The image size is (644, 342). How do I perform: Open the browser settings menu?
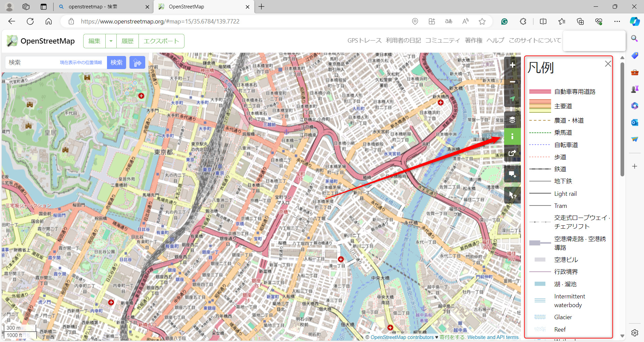click(x=617, y=21)
